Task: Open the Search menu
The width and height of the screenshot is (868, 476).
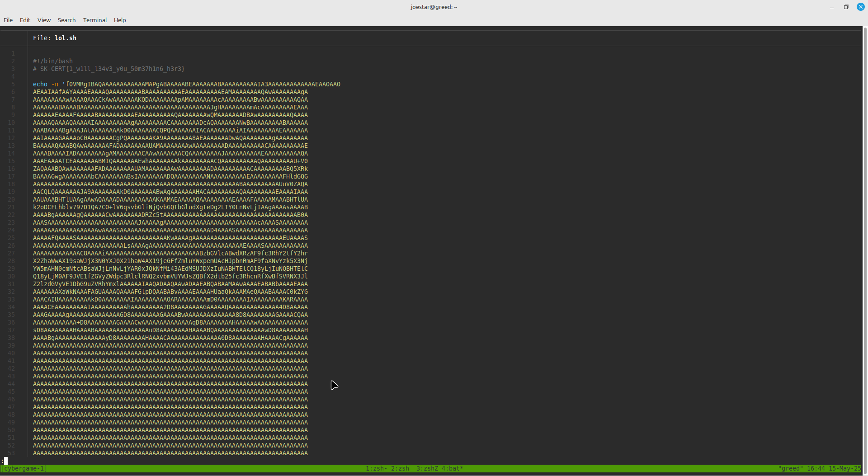Action: click(x=66, y=20)
